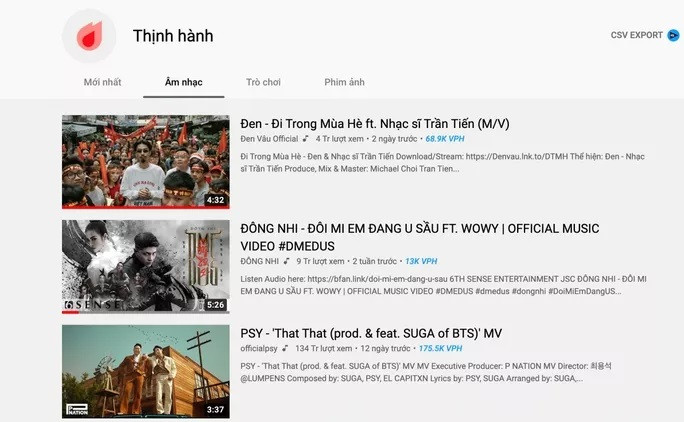684x422 pixels.
Task: Switch to the Mới nhất tab
Action: click(x=103, y=82)
